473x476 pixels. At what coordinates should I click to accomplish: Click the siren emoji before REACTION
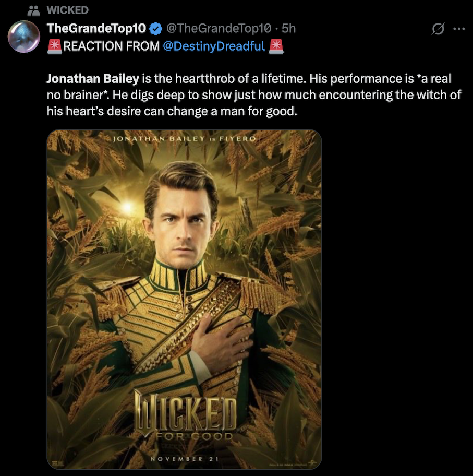point(54,46)
